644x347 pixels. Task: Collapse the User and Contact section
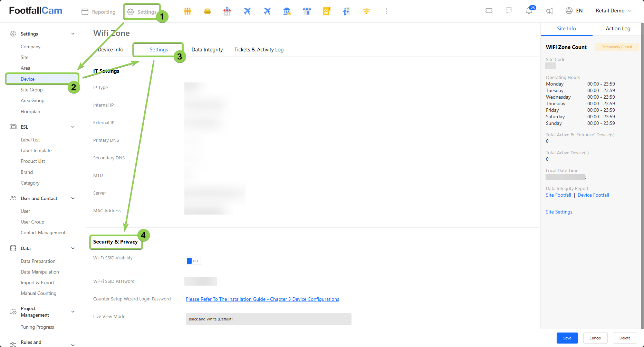click(73, 198)
